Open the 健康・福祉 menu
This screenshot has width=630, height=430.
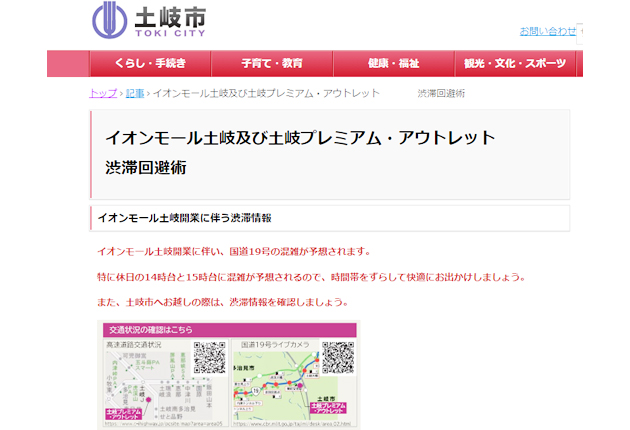pyautogui.click(x=394, y=63)
